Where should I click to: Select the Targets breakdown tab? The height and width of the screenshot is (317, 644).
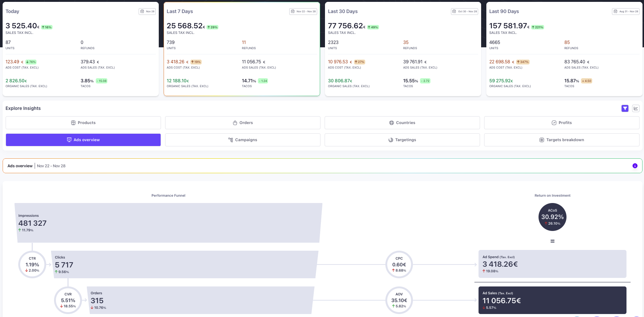(x=562, y=140)
